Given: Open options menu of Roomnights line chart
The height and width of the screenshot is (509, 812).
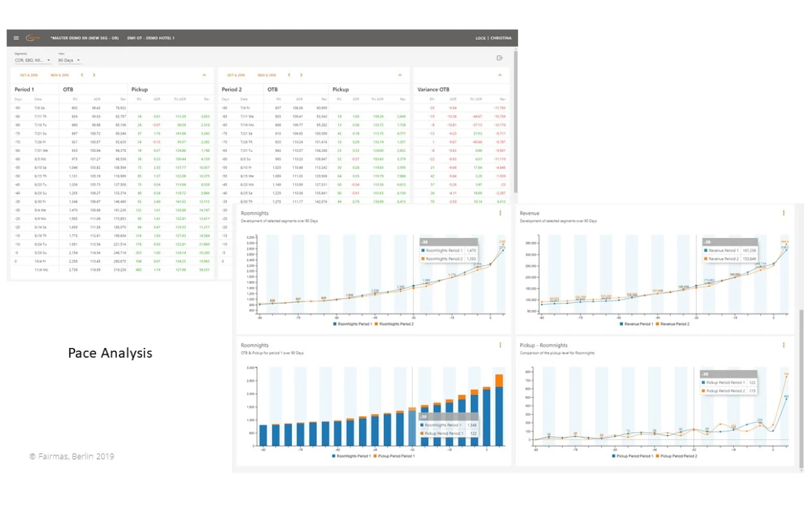Looking at the screenshot, I should (500, 213).
